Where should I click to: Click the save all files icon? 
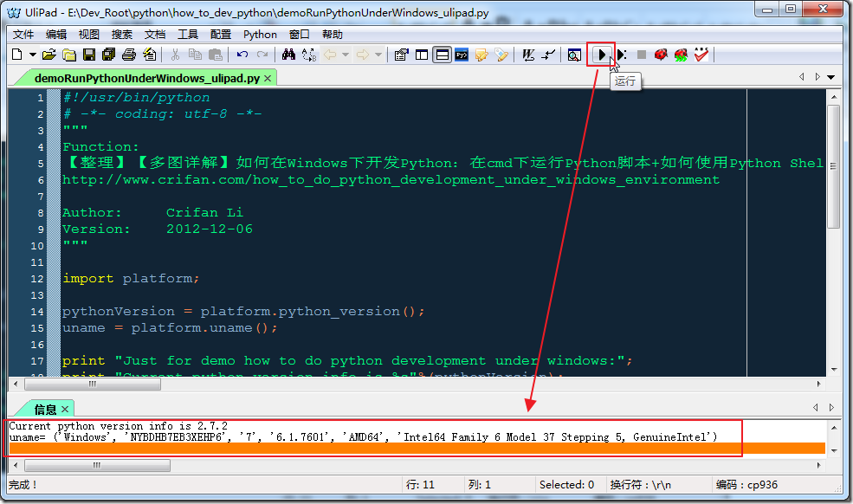click(109, 55)
